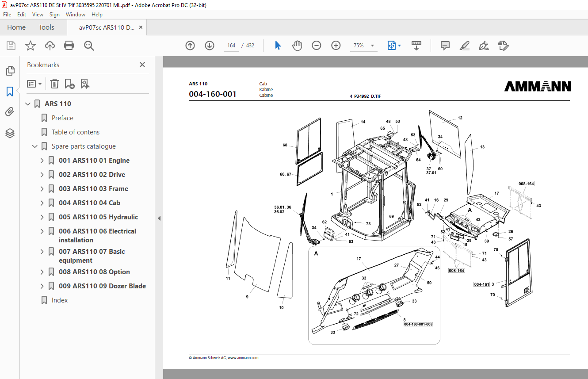Screen dimensions: 588x379
Task: Click the upload to cloud icon
Action: click(x=50, y=46)
